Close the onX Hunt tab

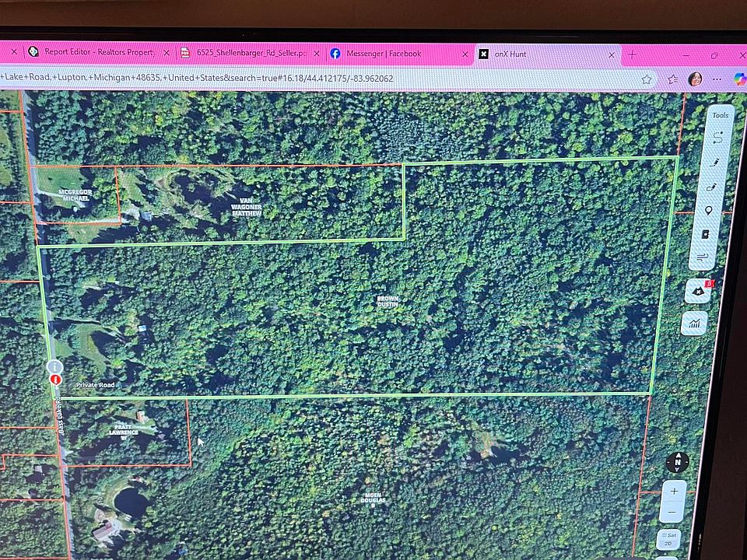point(613,54)
